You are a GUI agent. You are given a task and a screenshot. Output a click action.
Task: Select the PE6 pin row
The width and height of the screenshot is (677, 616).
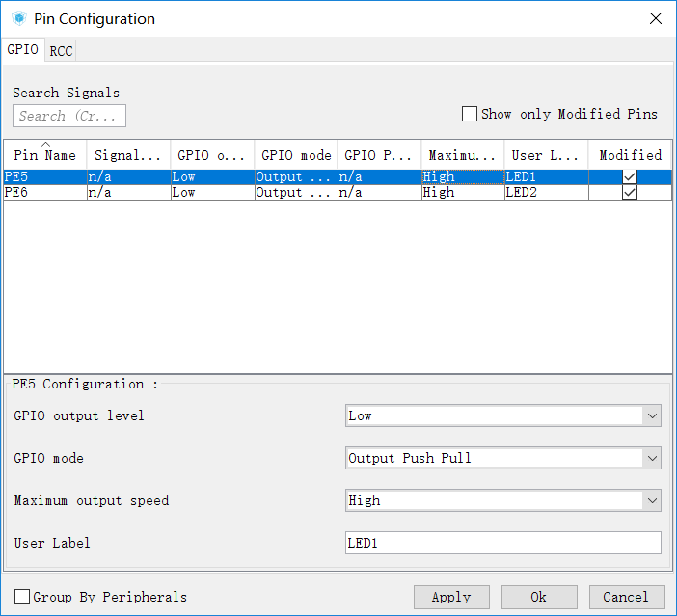[338, 192]
